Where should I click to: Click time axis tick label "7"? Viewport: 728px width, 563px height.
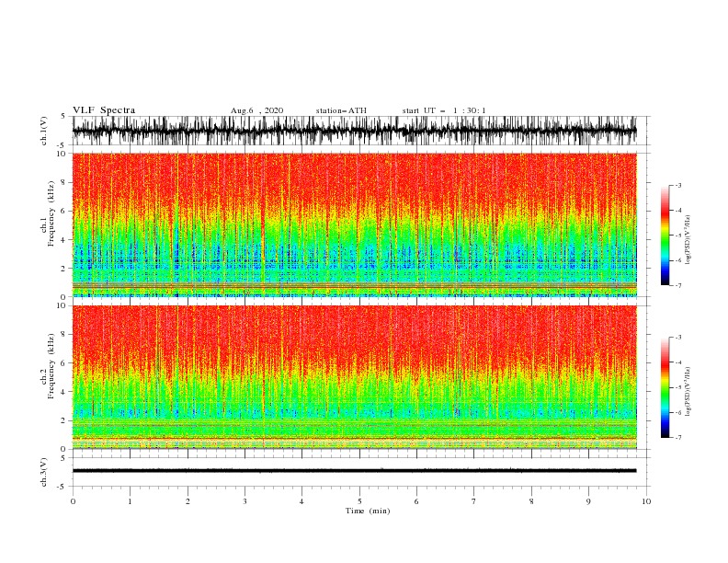pos(473,501)
